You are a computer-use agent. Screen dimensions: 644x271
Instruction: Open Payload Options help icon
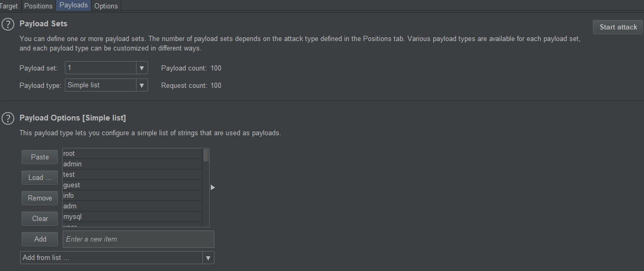[8, 119]
